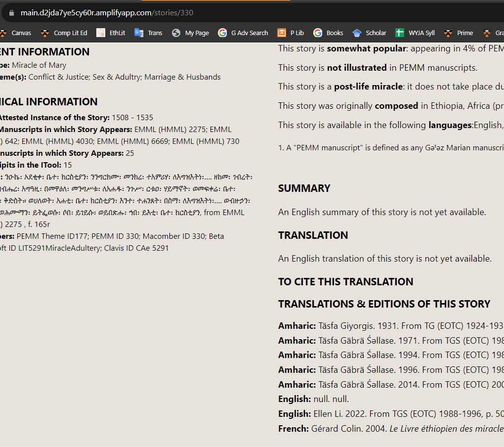504x447 pixels.
Task: Open the Scholar bookmark
Action: tap(373, 33)
